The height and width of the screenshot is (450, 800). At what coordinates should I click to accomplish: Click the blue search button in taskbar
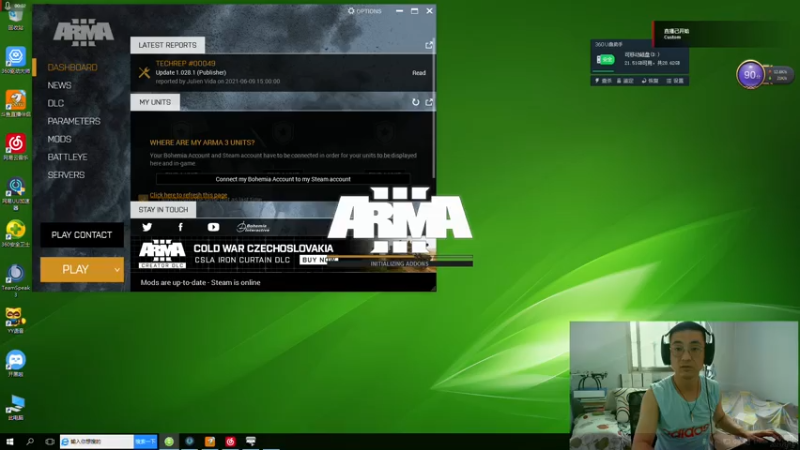pyautogui.click(x=145, y=441)
